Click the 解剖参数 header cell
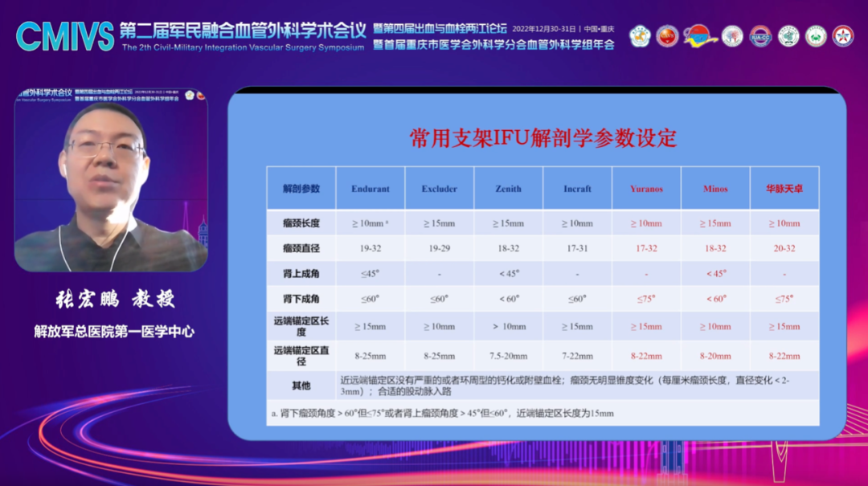The width and height of the screenshot is (868, 486). (x=301, y=188)
